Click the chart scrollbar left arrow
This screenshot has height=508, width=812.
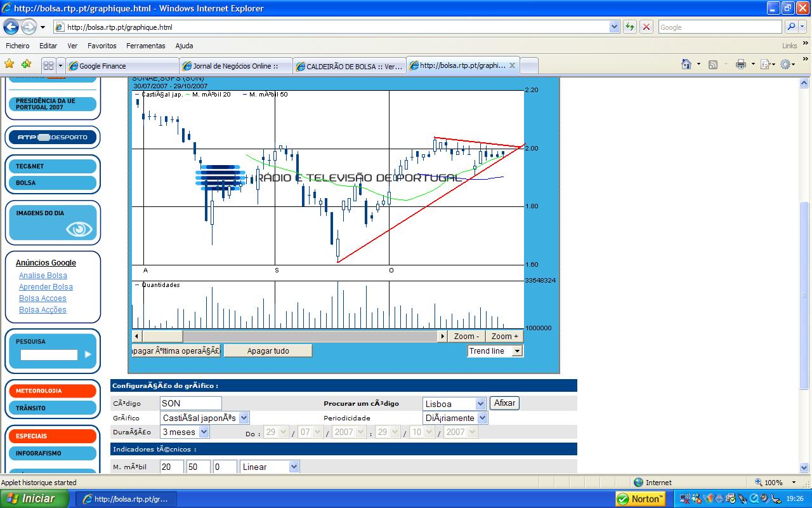(x=136, y=336)
